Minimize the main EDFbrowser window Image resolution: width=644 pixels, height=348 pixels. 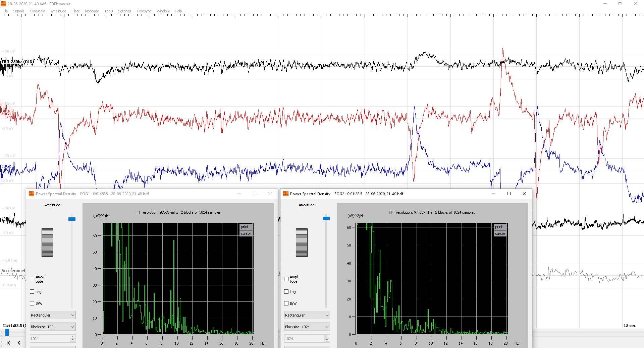605,4
